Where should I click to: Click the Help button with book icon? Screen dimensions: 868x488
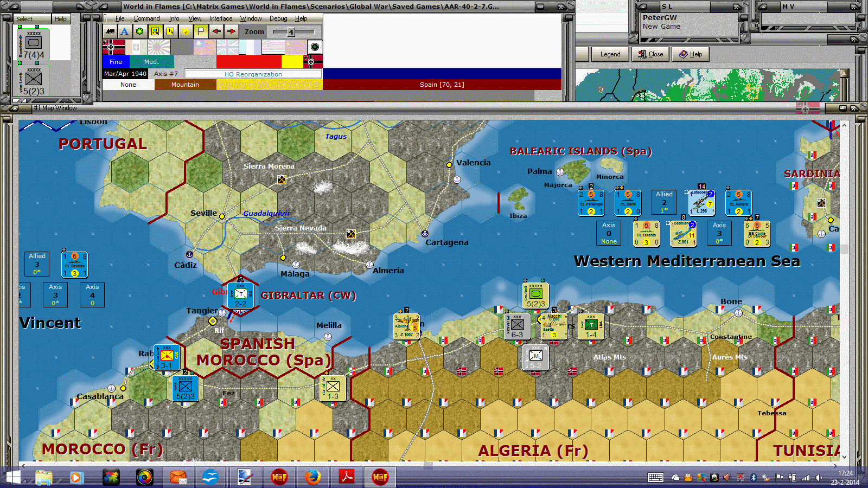[691, 54]
